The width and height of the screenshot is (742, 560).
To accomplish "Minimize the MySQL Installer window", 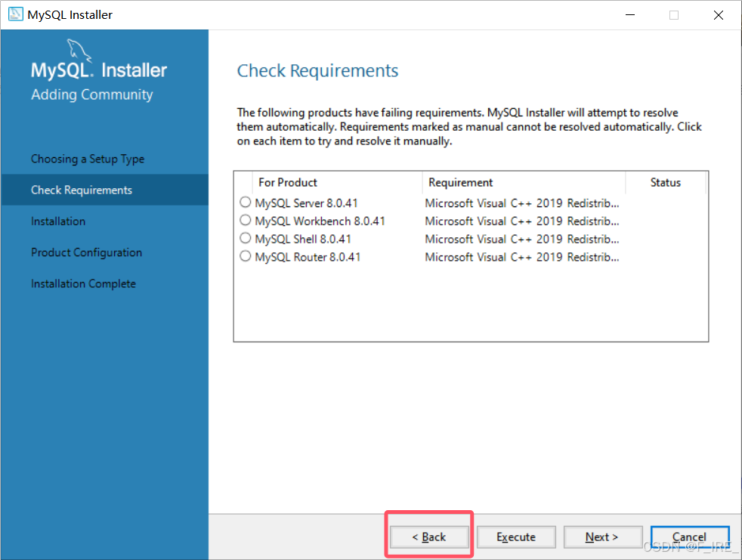I will pos(630,14).
